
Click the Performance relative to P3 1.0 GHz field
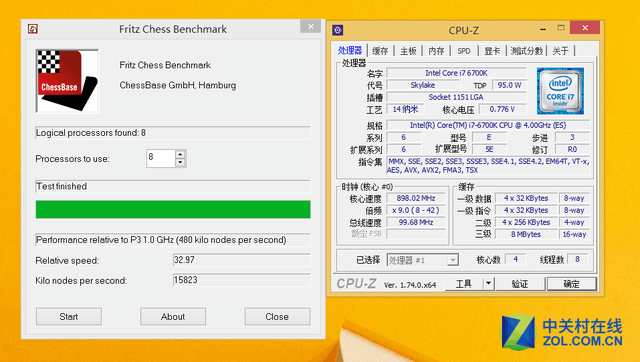click(173, 240)
